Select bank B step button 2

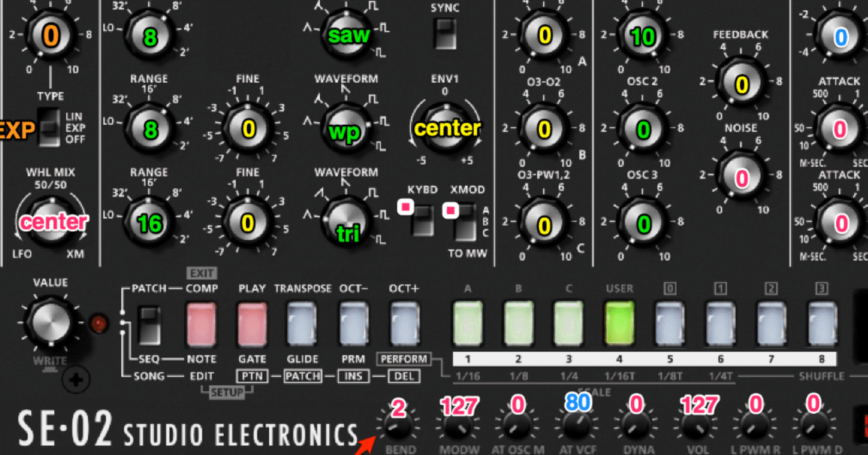click(x=519, y=323)
